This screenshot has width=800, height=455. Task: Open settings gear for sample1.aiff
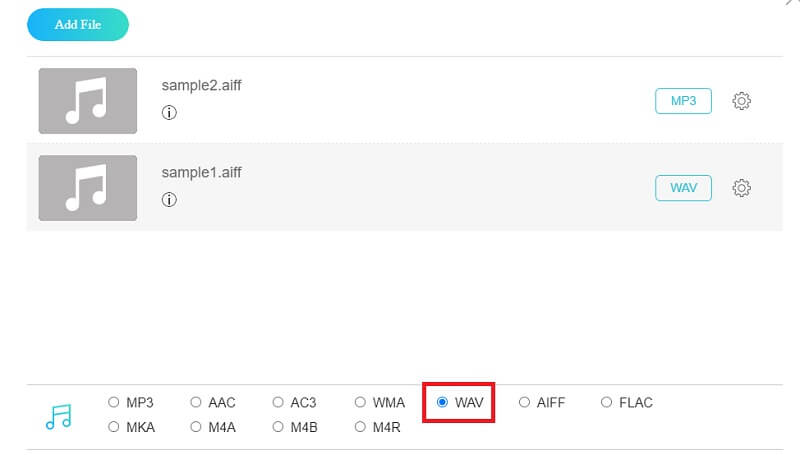pyautogui.click(x=741, y=188)
